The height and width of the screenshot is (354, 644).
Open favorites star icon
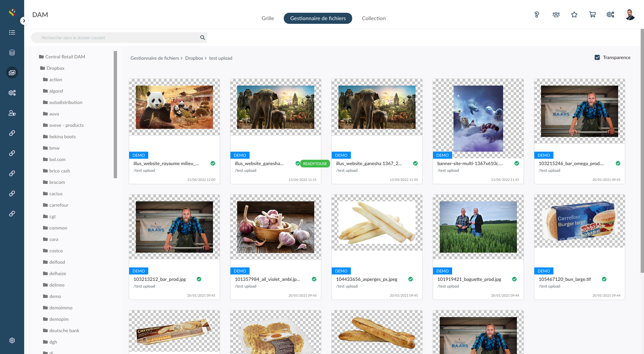pos(574,15)
